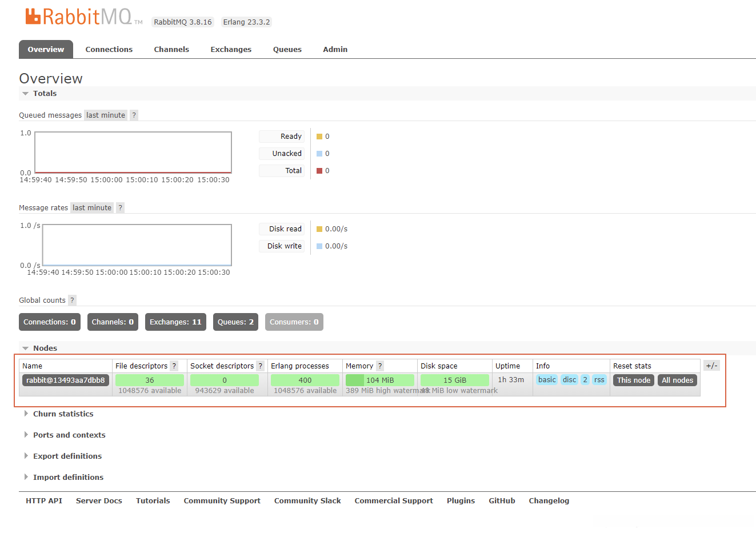Screen dimensions: 756x533
Task: Show File descriptors help tooltip
Action: (x=174, y=366)
